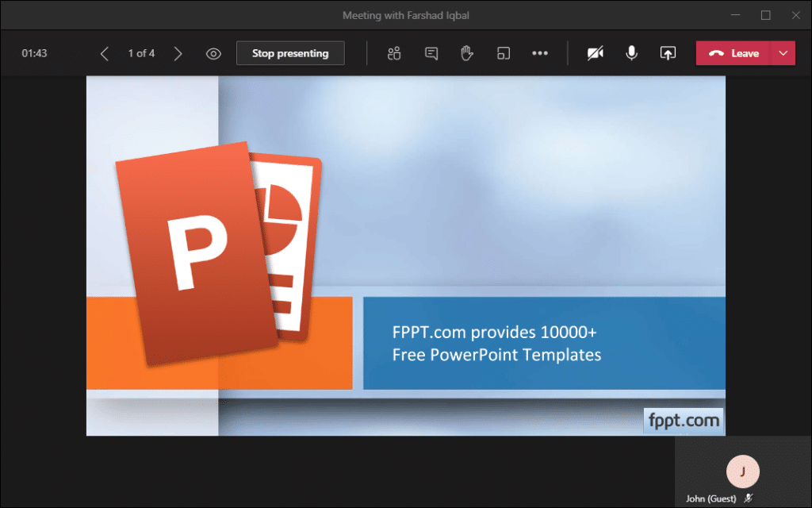812x508 pixels.
Task: Leave the meeting
Action: [x=733, y=53]
